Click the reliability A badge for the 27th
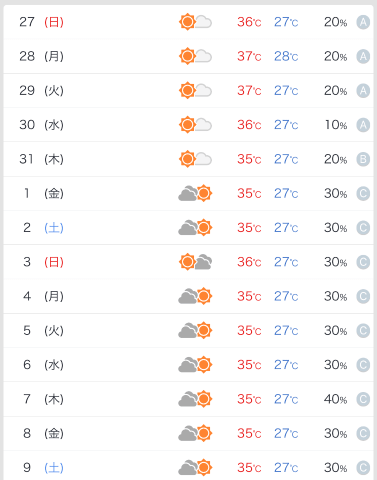The image size is (377, 480). [363, 22]
